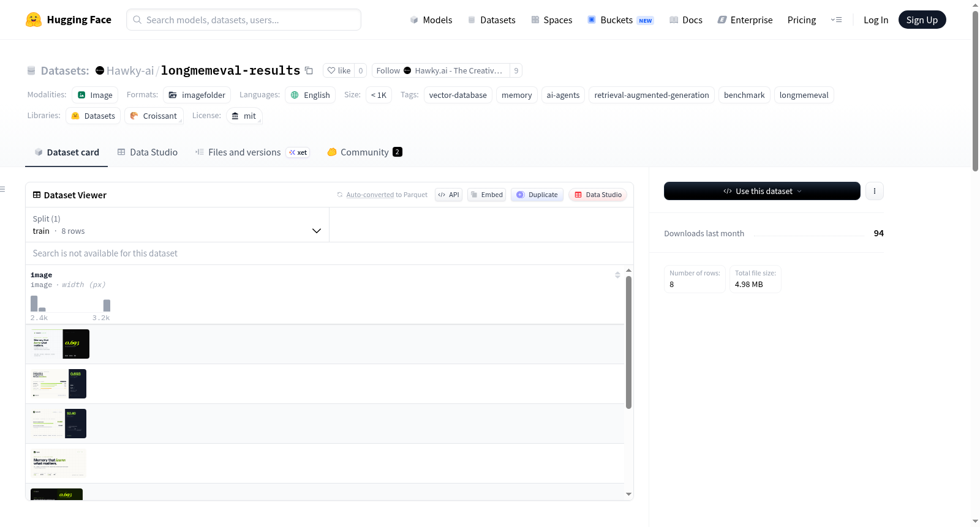The image size is (980, 527).
Task: Select the English language tag
Action: 311,95
